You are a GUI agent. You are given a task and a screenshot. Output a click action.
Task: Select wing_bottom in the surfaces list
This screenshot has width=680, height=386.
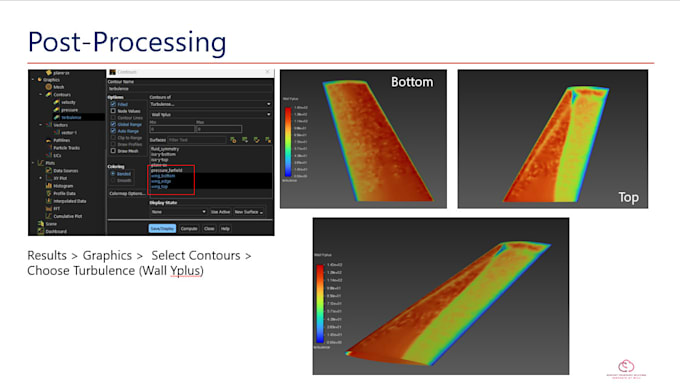click(163, 176)
